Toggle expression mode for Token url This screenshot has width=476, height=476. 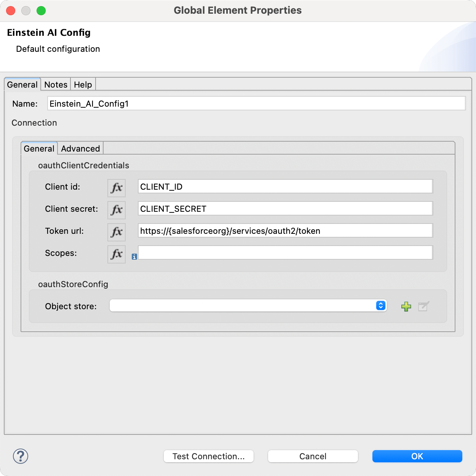click(117, 232)
